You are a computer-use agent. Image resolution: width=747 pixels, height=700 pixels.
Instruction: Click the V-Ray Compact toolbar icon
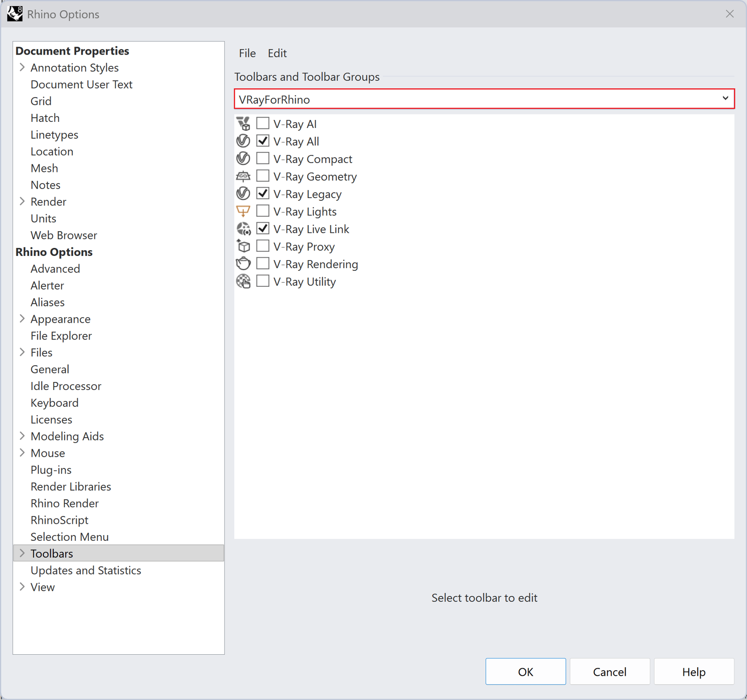(x=243, y=159)
